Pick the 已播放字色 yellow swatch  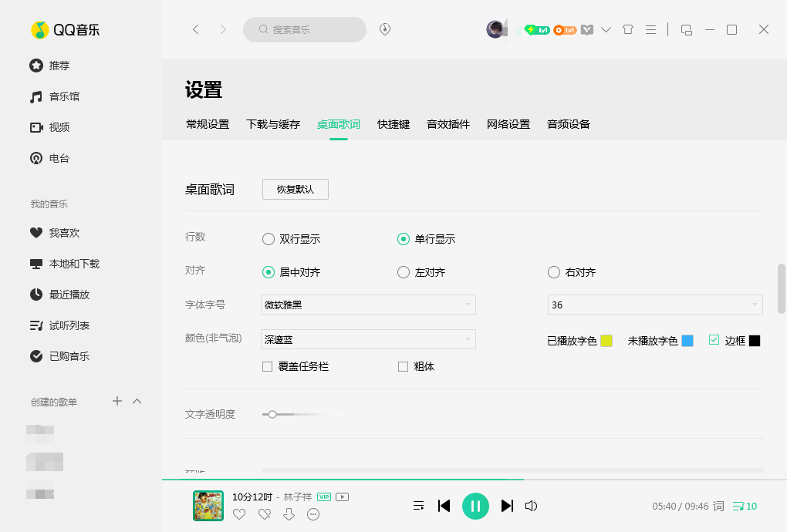click(606, 341)
